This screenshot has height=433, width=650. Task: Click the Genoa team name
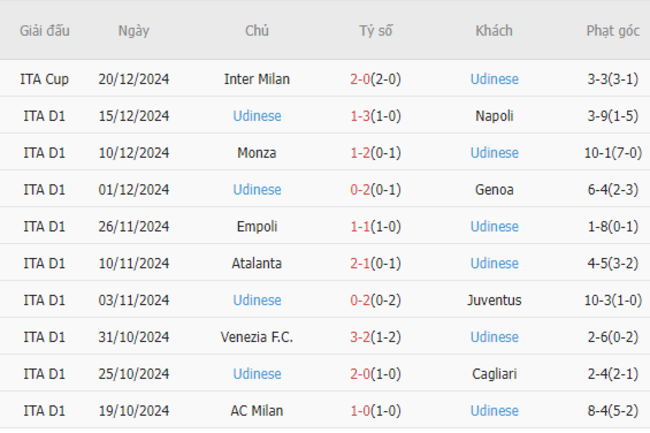click(x=494, y=189)
